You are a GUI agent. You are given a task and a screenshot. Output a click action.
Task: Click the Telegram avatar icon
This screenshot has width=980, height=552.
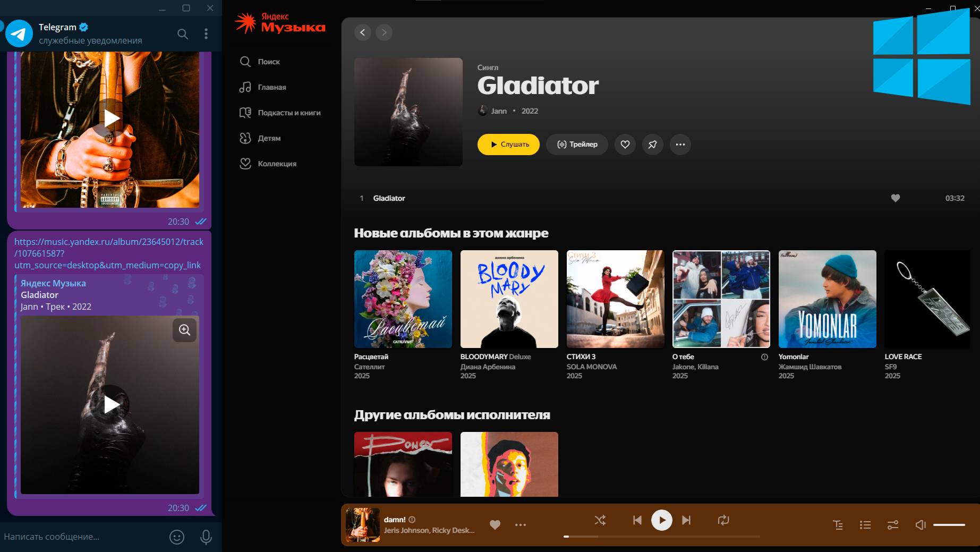tap(19, 33)
